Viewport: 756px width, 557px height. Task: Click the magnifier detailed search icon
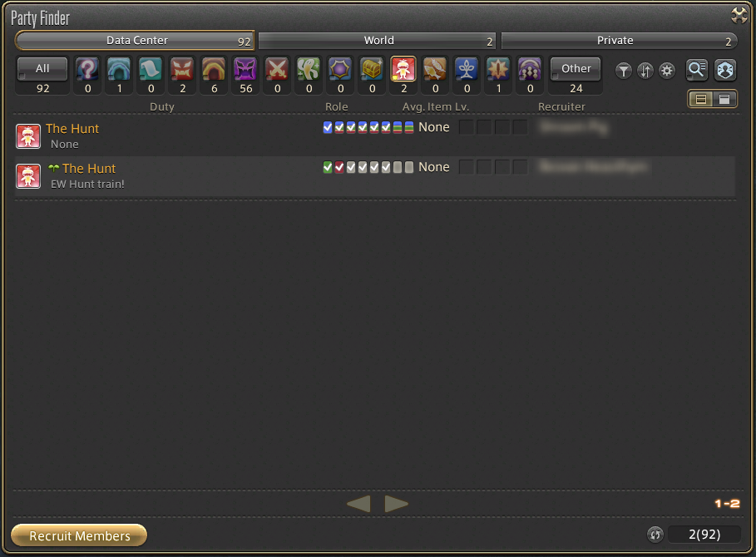(696, 71)
